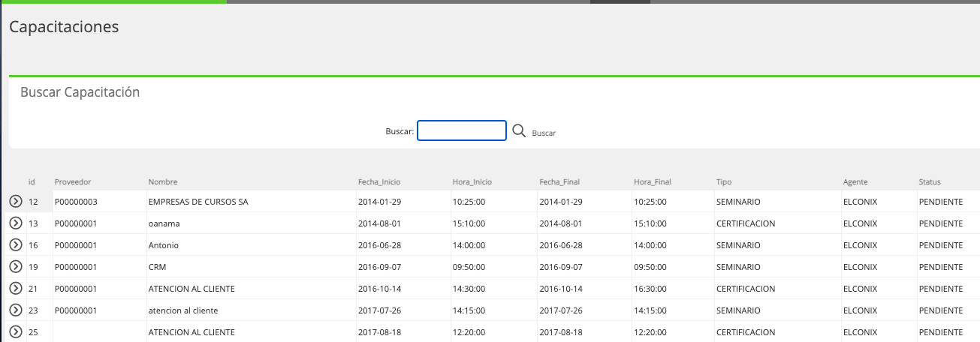
Task: Open row 23 arrow icon
Action: click(x=16, y=310)
